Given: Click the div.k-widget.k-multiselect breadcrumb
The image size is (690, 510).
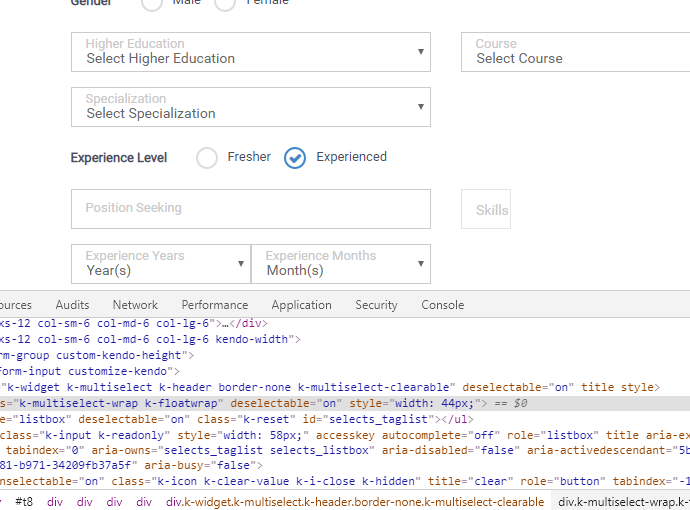Looking at the screenshot, I should click(x=355, y=502).
